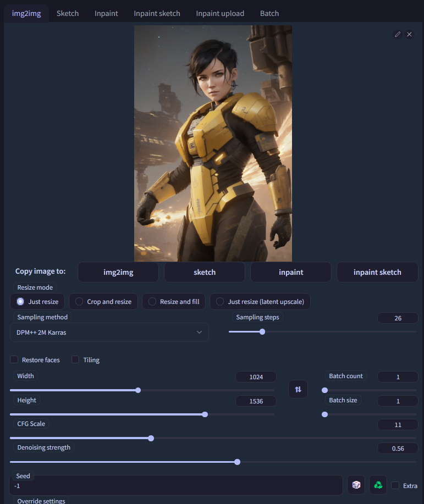Copy image to inpaint button
Image resolution: width=424 pixels, height=504 pixels.
pyautogui.click(x=291, y=272)
